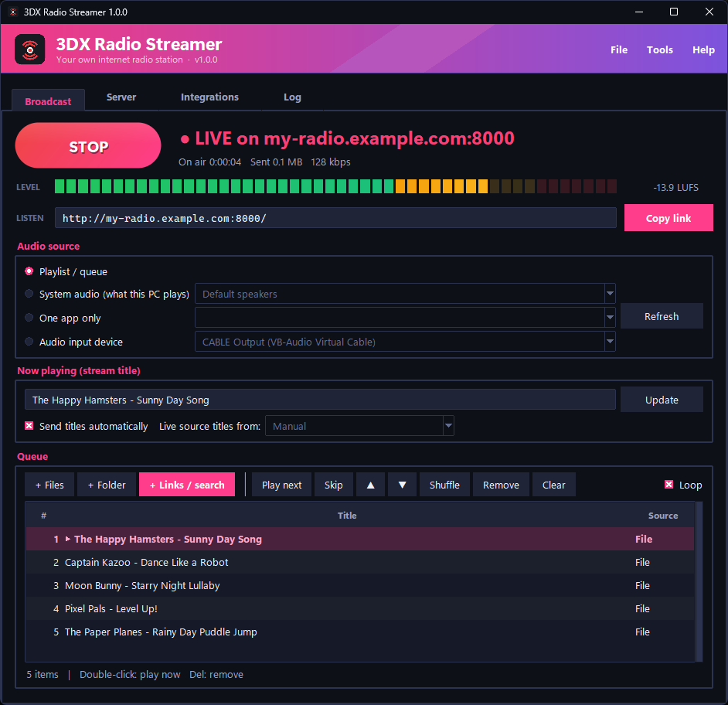Select queue row Pixel Pals - Level Up!
The width and height of the screenshot is (728, 705).
[x=360, y=609]
